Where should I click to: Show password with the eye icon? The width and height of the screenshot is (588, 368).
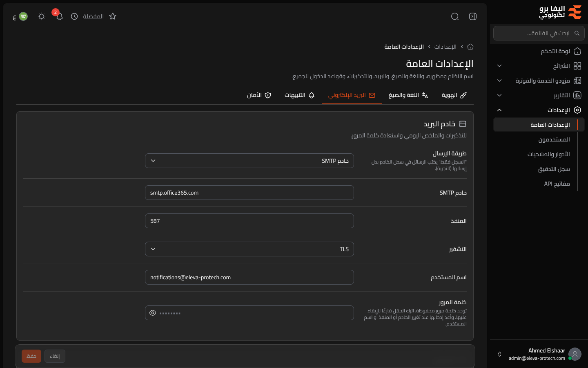(153, 313)
